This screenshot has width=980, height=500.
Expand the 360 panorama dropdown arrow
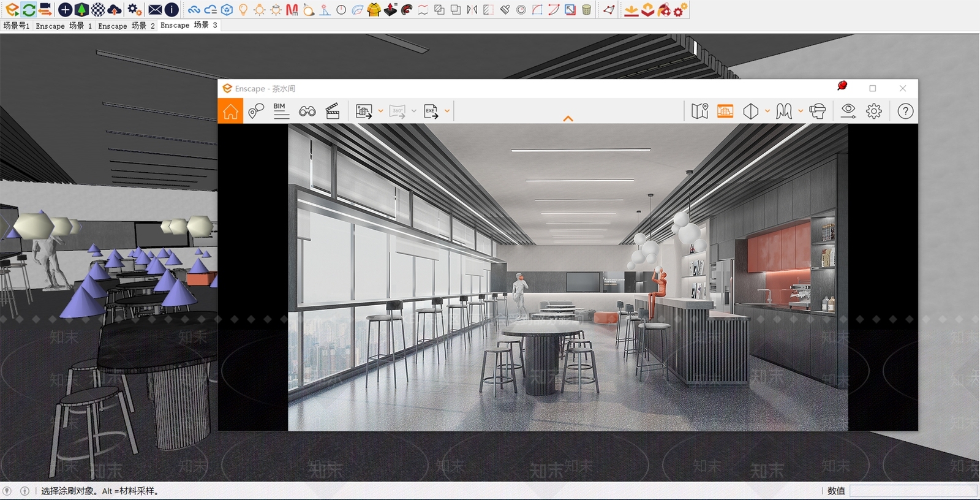coord(414,111)
